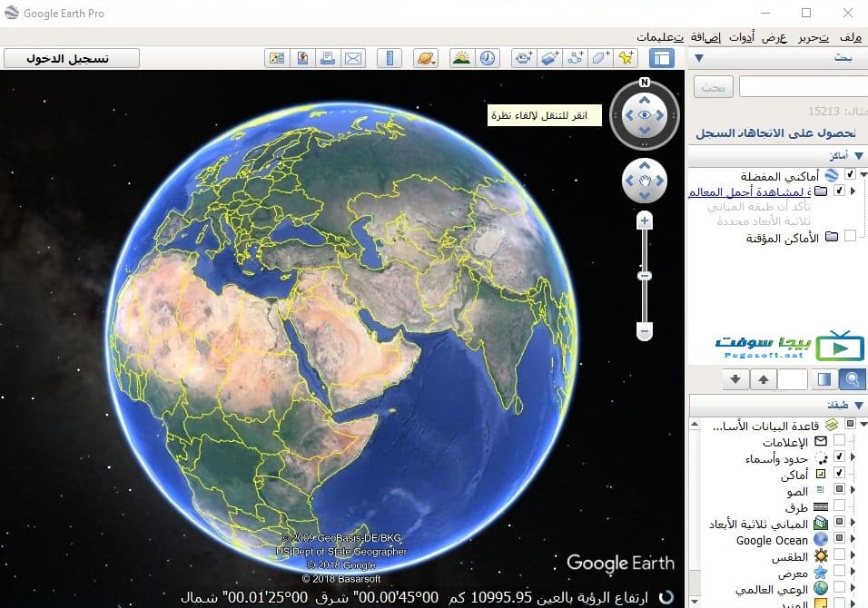Click the تسجيل الدخول sign-in button
The width and height of the screenshot is (868, 608).
coord(72,58)
